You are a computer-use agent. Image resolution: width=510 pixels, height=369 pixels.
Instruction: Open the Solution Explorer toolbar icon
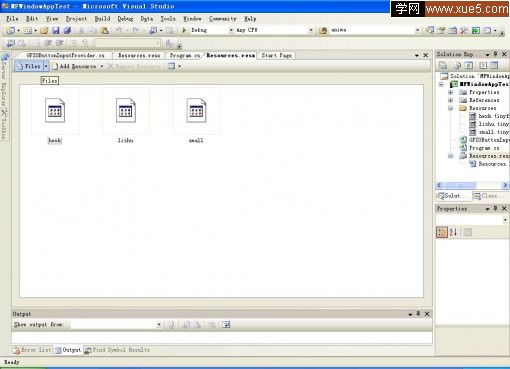tap(430, 30)
